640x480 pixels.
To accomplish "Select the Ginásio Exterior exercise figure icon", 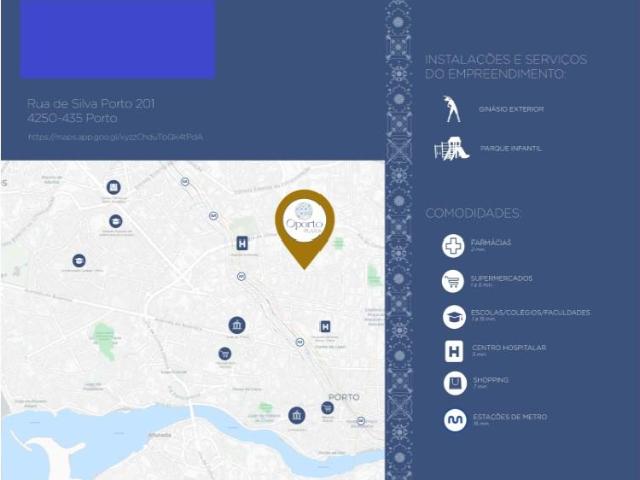I will (x=452, y=109).
